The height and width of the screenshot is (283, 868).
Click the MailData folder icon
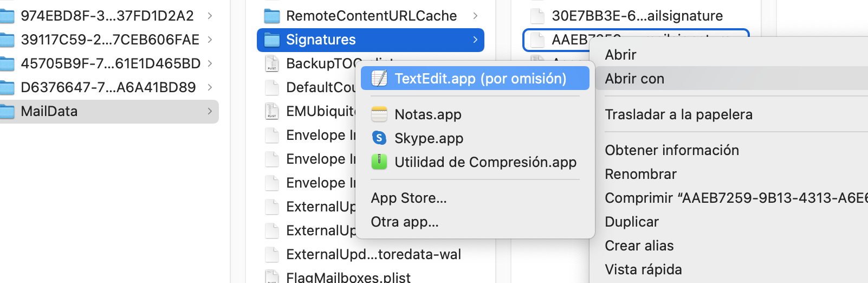[7, 112]
